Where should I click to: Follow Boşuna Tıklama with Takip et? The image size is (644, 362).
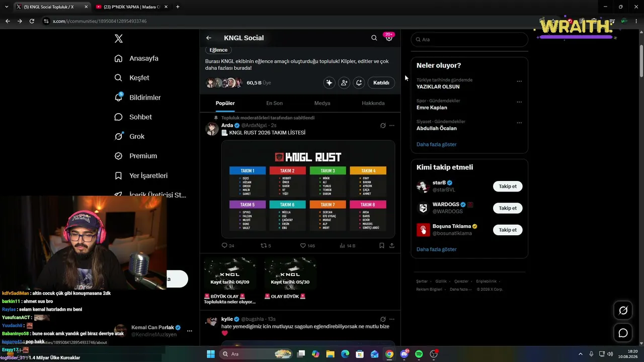(x=508, y=230)
